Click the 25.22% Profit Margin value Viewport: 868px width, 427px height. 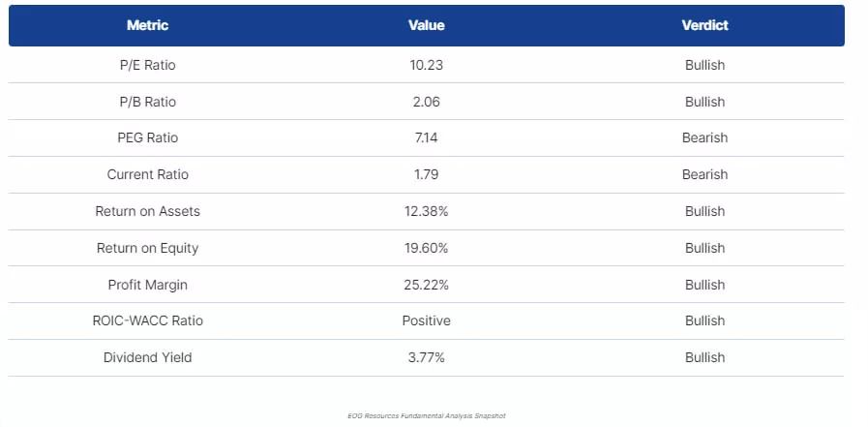[x=426, y=285]
